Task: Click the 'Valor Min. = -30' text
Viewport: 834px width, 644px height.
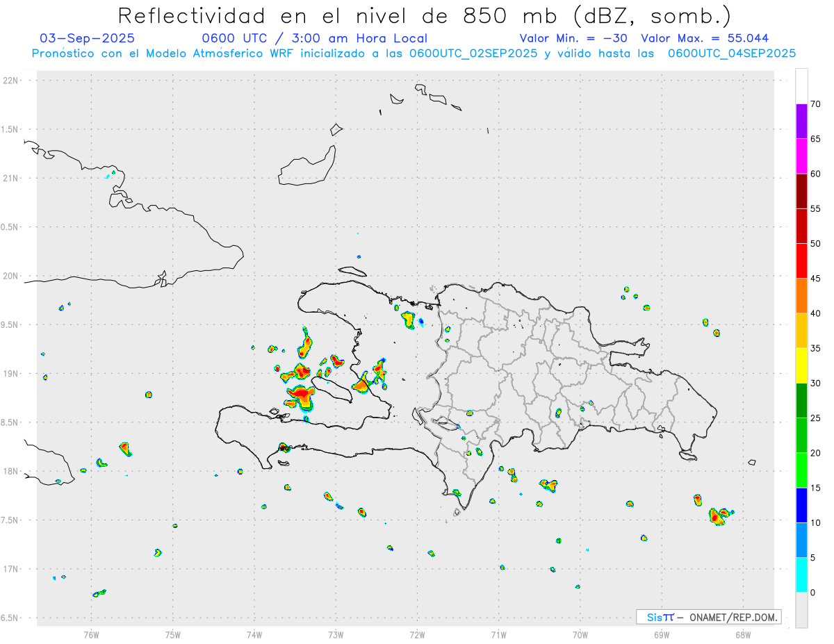Action: click(573, 38)
